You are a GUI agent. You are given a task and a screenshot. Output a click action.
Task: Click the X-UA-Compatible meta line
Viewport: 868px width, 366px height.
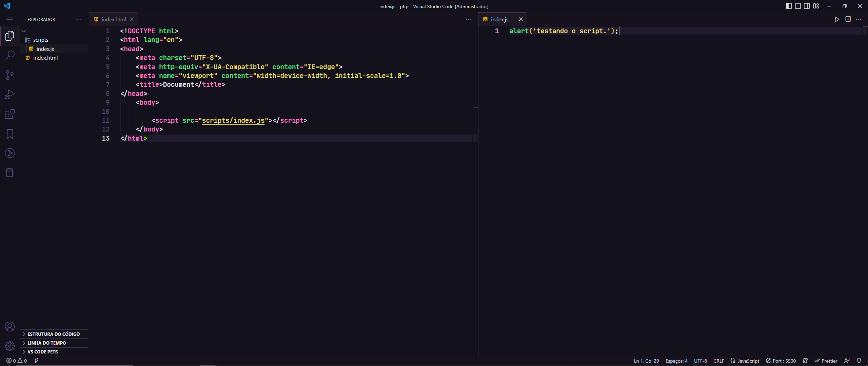pos(239,67)
